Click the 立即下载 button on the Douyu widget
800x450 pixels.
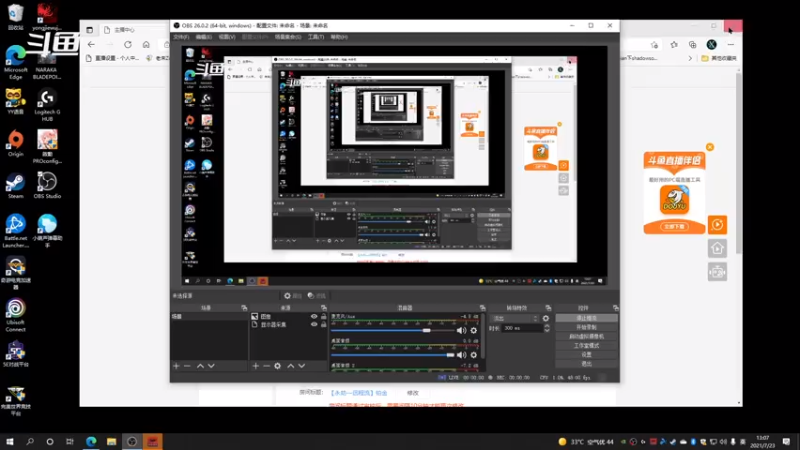[674, 226]
